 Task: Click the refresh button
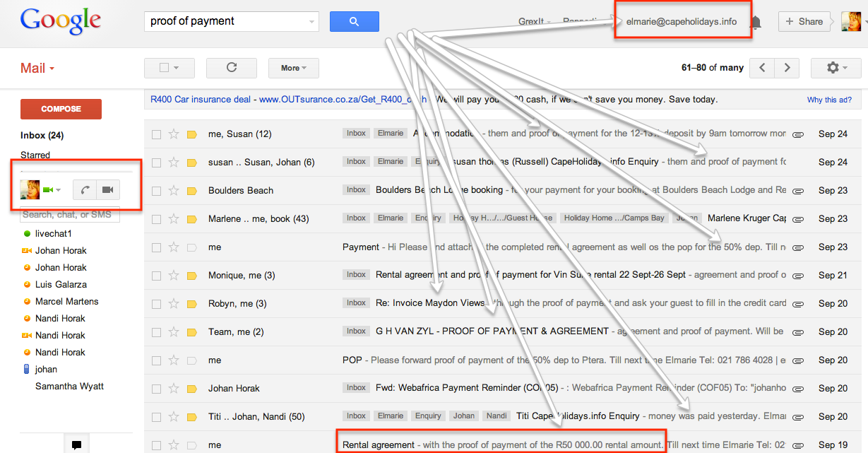tap(231, 68)
